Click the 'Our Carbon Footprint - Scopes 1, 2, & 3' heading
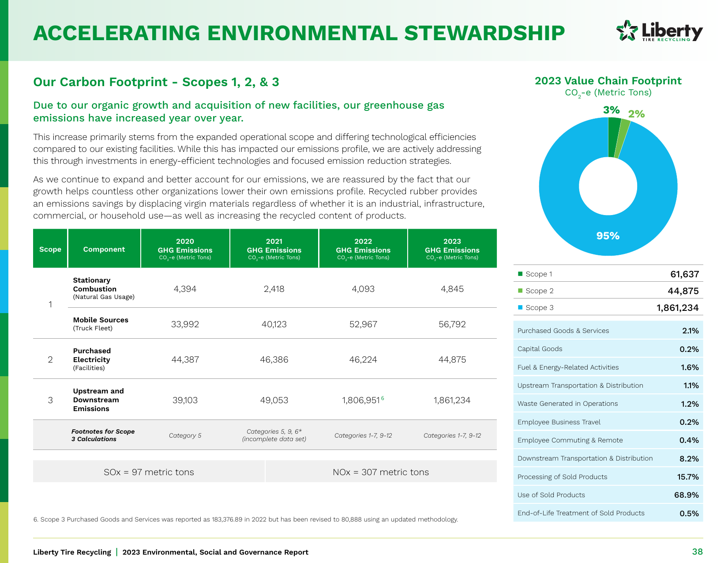Viewport: 728px width, 563px height. [156, 82]
